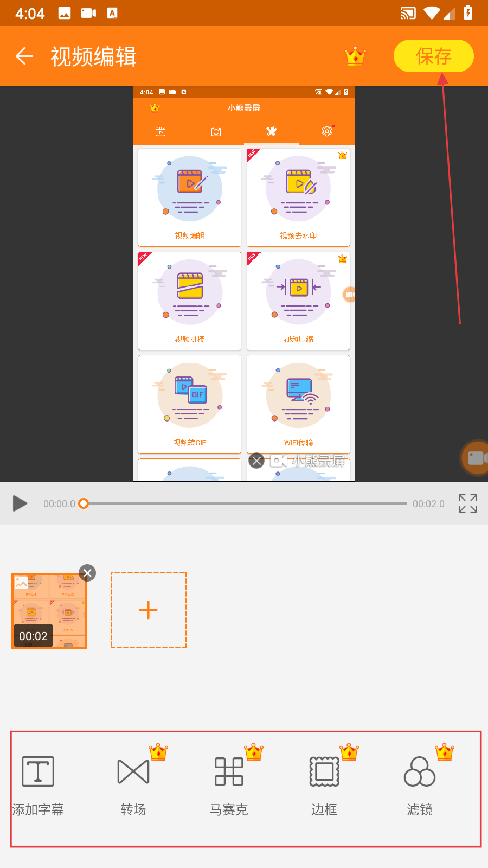488x868 pixels.
Task: Tap the 视频编辑 card in preview
Action: pos(190,197)
